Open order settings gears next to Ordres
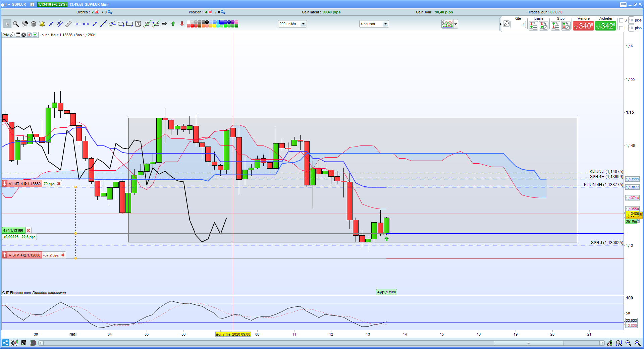 [110, 12]
